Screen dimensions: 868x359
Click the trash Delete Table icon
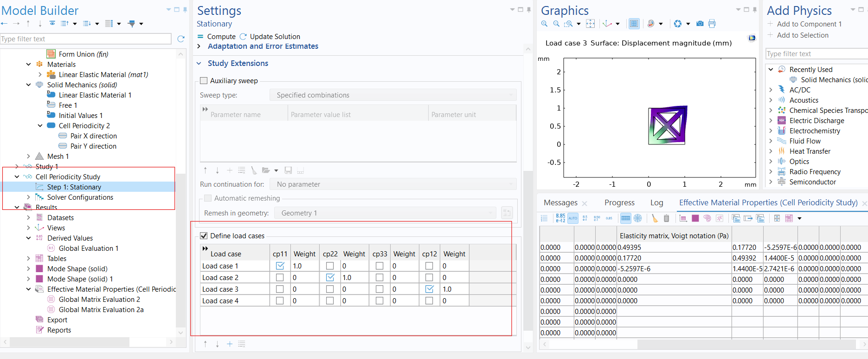666,218
